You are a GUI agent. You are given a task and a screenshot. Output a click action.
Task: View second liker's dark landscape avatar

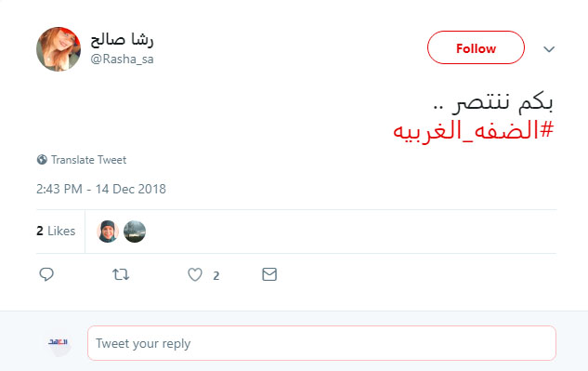(135, 232)
